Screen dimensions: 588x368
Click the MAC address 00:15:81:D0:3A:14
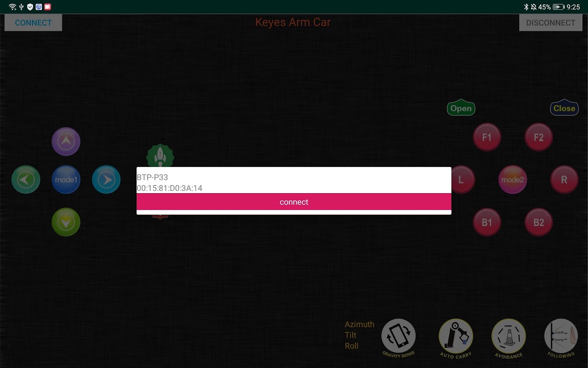click(170, 188)
